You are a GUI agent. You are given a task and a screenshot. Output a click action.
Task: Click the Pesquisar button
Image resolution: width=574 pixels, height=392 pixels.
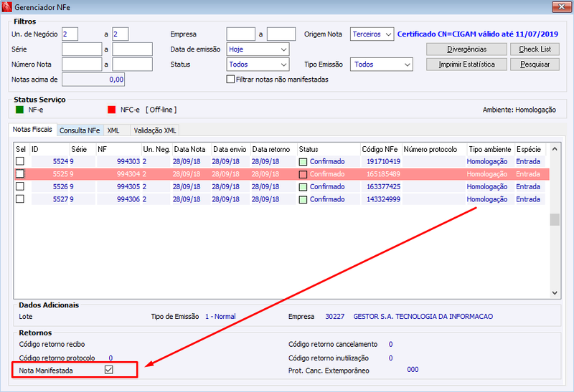535,64
